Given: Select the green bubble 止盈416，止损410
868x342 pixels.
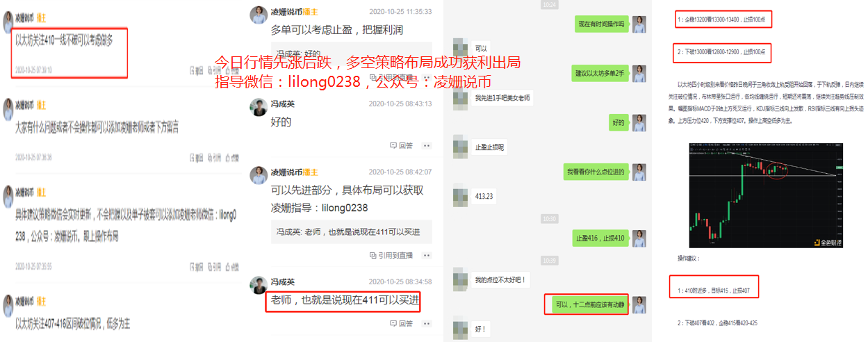Looking at the screenshot, I should [x=599, y=238].
